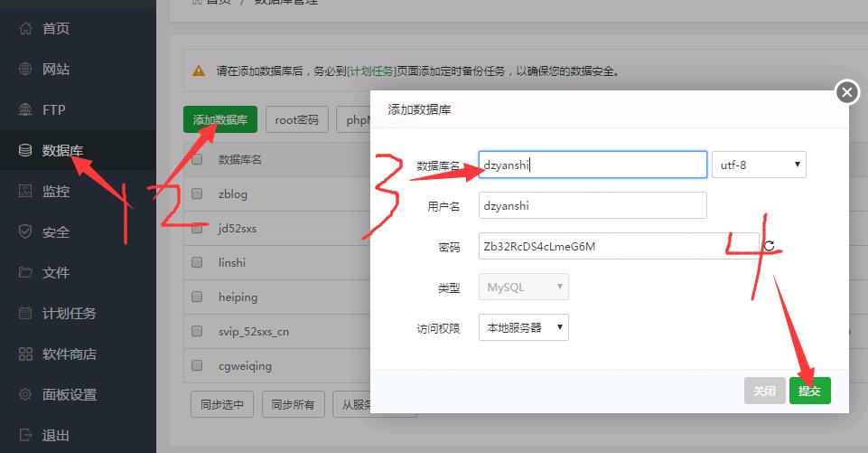Open the MySQL type dropdown
This screenshot has width=868, height=453.
point(524,287)
